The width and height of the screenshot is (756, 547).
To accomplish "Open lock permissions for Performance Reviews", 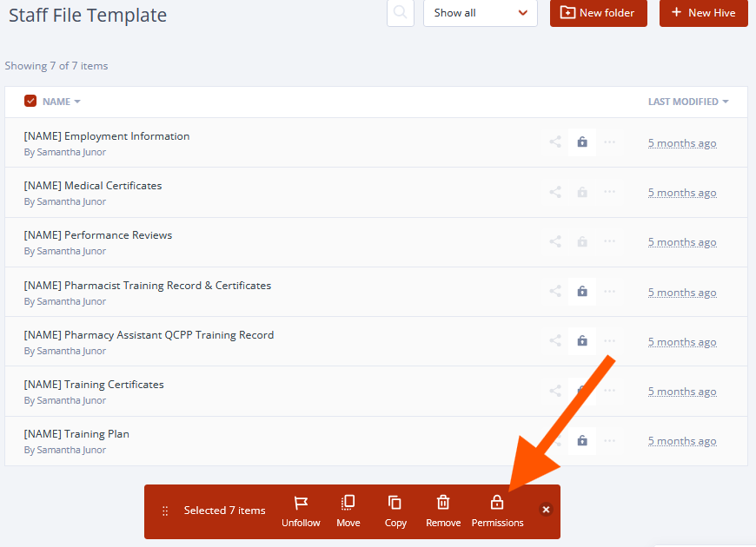I will pos(582,241).
